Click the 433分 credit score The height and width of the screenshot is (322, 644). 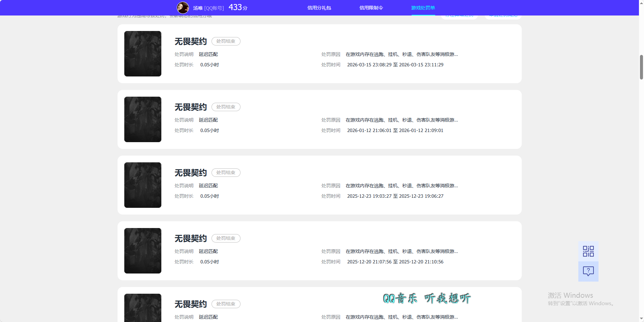click(x=237, y=7)
